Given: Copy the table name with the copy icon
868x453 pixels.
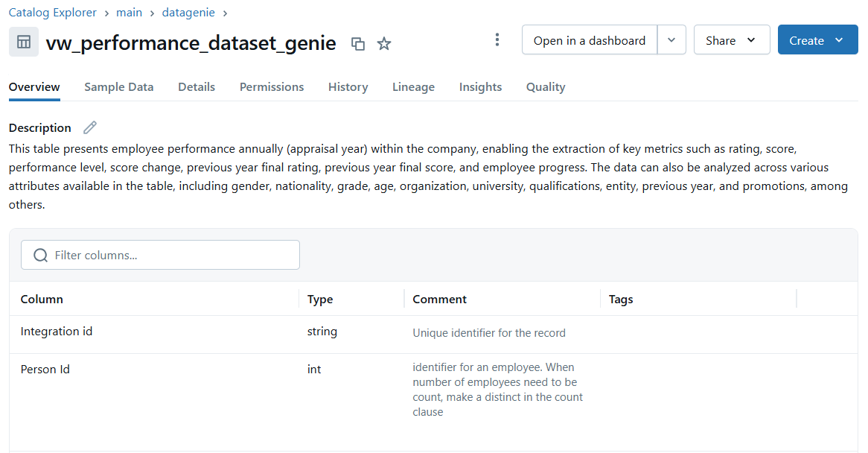Looking at the screenshot, I should 358,44.
